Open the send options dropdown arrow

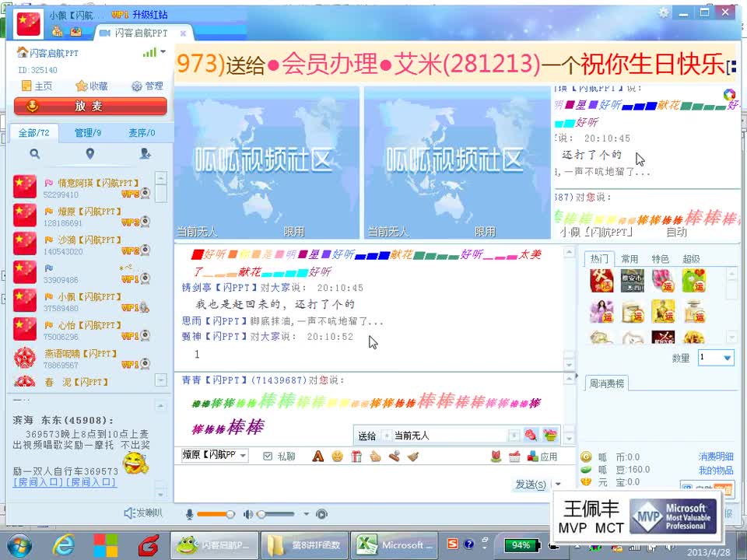557,485
